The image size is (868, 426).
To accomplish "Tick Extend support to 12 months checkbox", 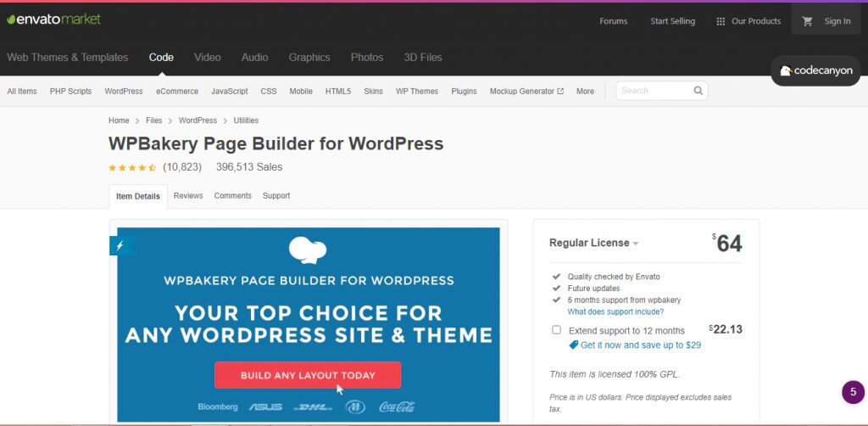I will pyautogui.click(x=556, y=330).
